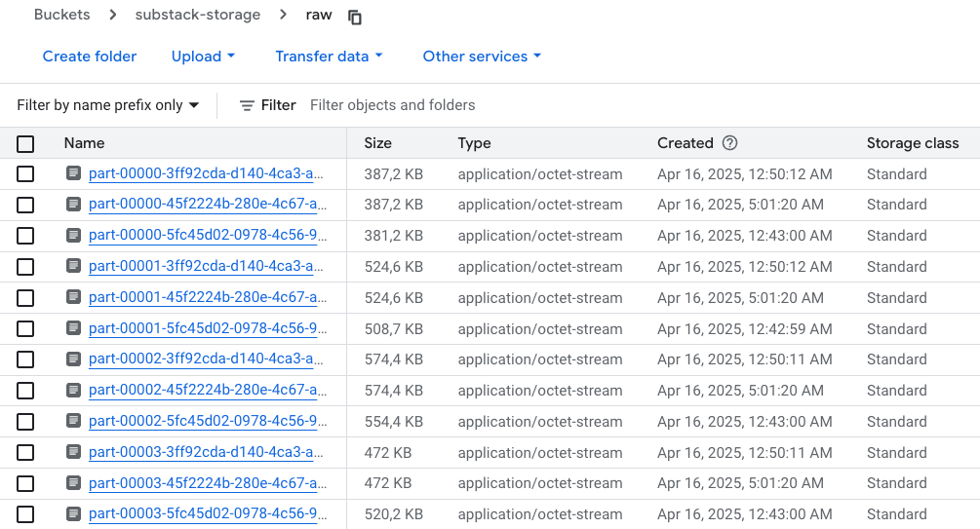Click file icon of part-00003-5fc45d02 row
Screen dimensions: 980x529
point(73,513)
